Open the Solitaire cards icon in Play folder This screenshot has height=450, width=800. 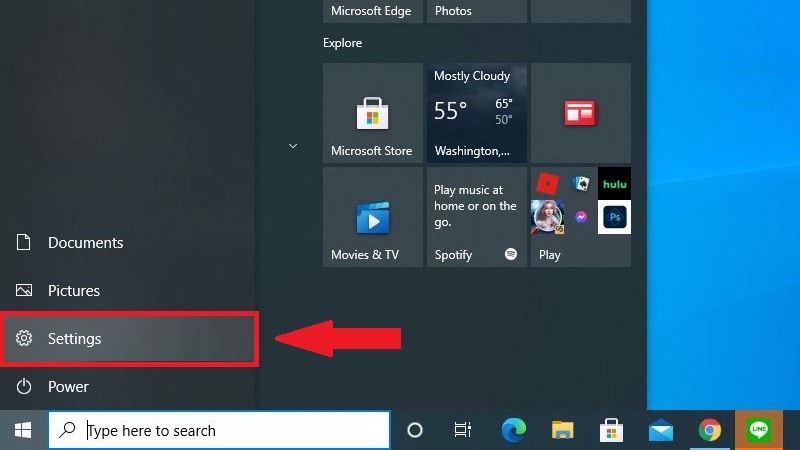(581, 183)
